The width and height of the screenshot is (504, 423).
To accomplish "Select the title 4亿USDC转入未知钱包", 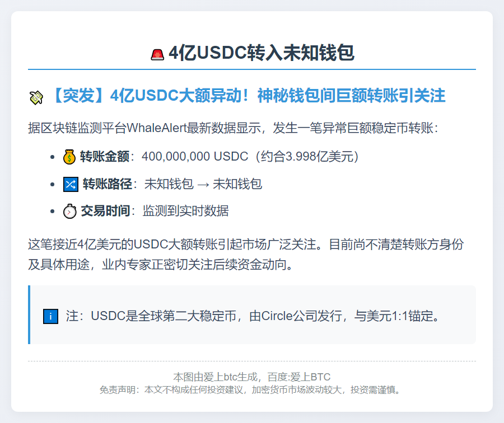I will click(x=261, y=53).
